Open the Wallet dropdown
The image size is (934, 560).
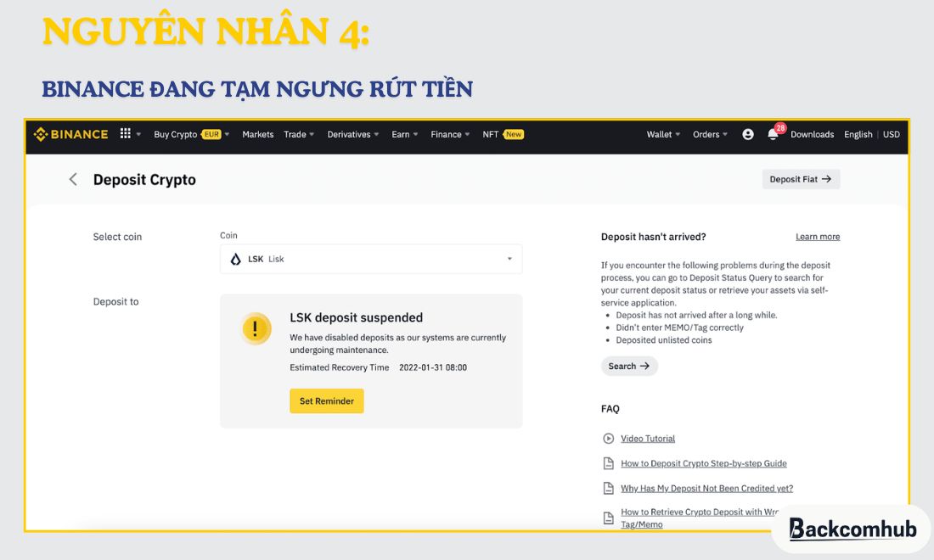tap(663, 135)
